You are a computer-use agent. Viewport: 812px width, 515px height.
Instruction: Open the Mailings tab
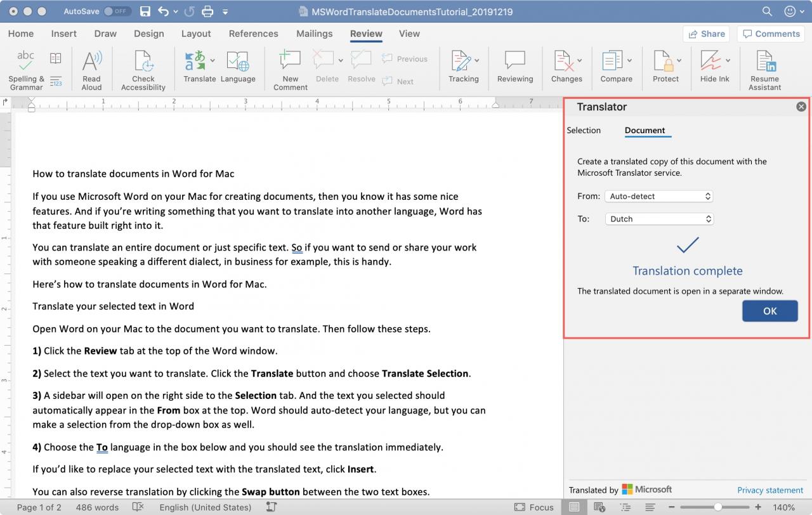[x=315, y=34]
